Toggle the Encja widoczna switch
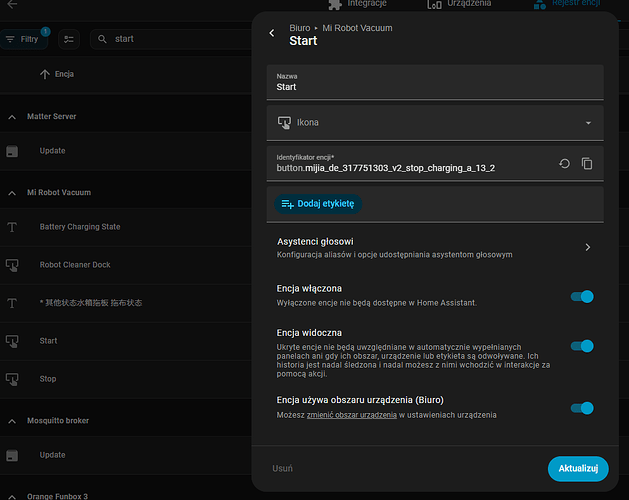This screenshot has width=629, height=500. (x=581, y=346)
